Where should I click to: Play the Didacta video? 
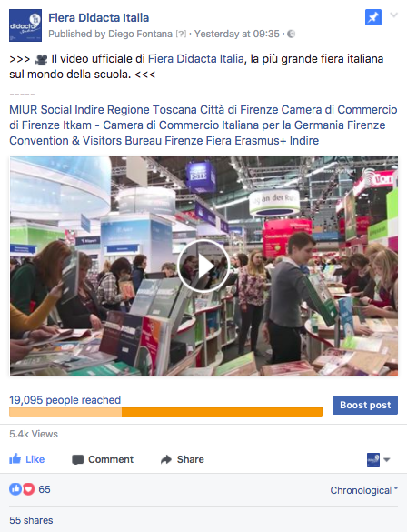[203, 266]
